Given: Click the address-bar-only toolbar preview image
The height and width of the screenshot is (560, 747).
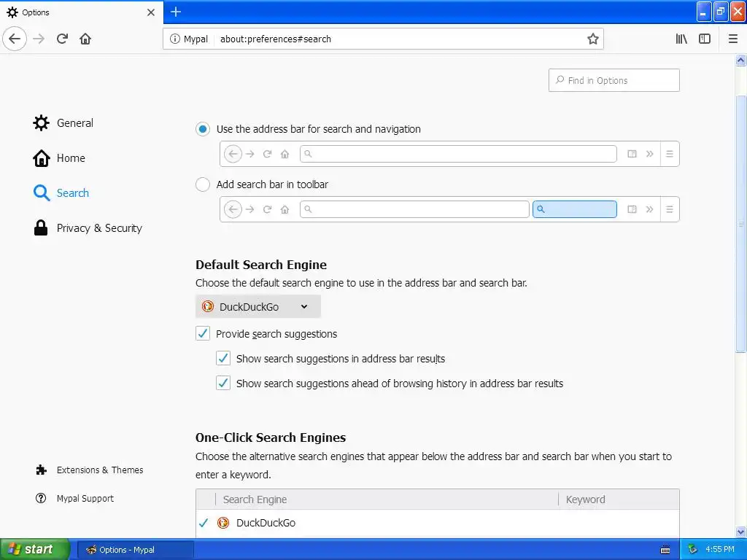Looking at the screenshot, I should (449, 154).
